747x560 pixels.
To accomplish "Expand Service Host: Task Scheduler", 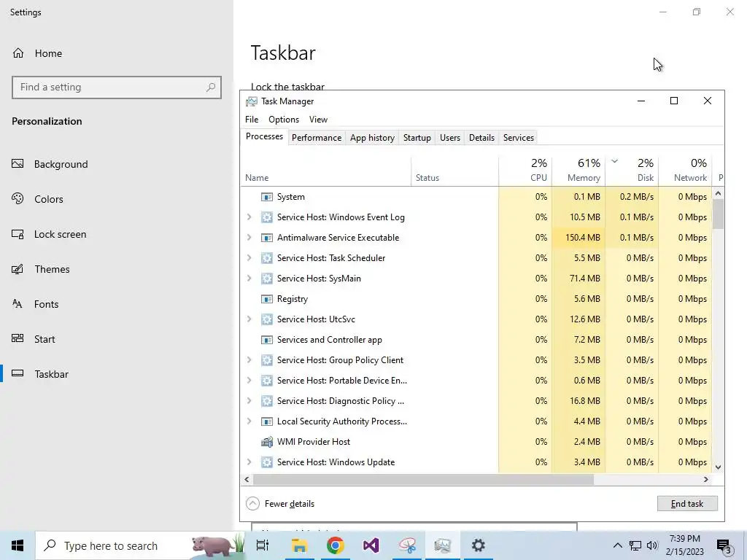I will [x=249, y=258].
